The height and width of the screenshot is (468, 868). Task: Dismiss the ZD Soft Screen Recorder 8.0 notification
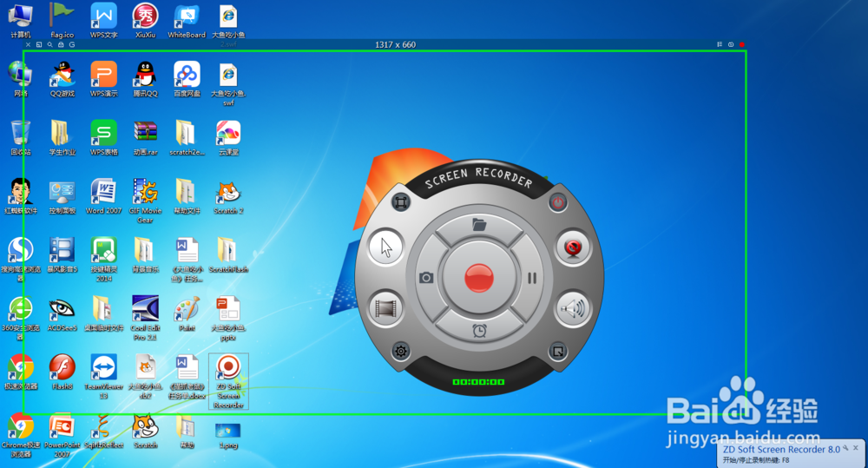click(856, 447)
